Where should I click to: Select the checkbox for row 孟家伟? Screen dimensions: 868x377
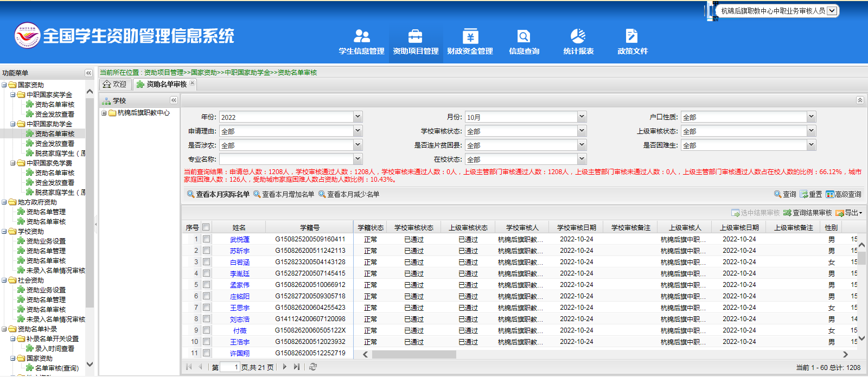click(206, 285)
